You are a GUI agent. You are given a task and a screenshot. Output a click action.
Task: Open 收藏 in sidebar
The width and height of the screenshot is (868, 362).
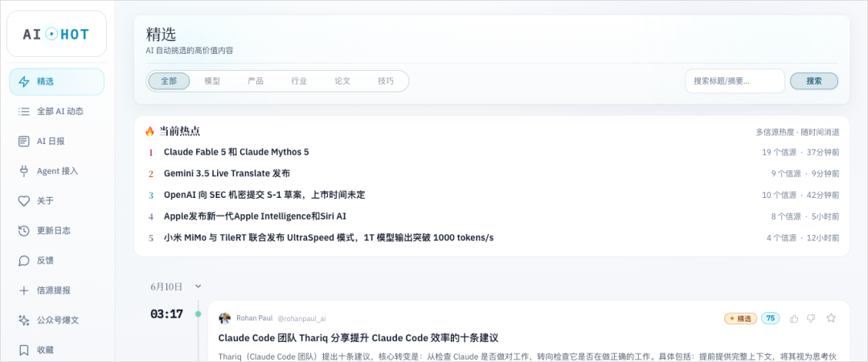(x=56, y=351)
